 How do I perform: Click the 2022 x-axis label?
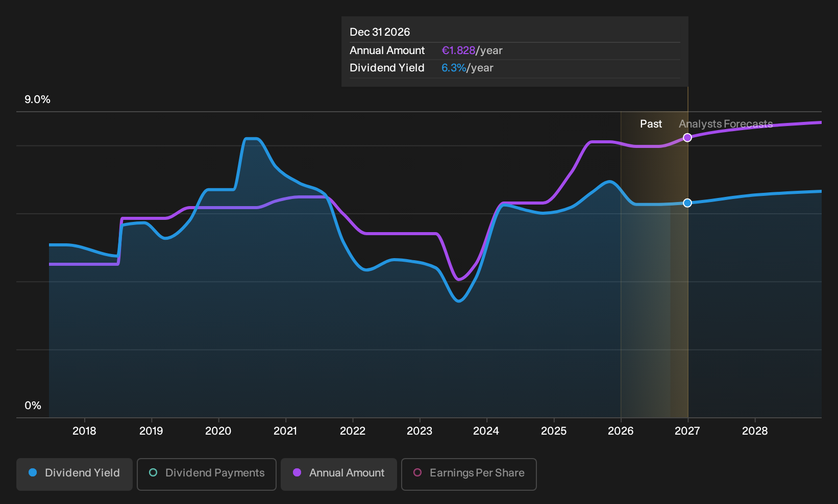pyautogui.click(x=353, y=431)
